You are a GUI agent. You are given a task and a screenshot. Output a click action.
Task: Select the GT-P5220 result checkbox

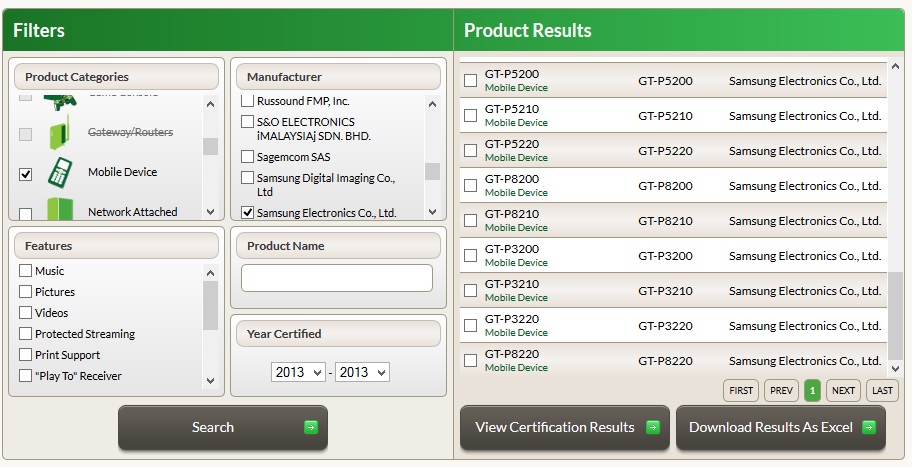point(471,151)
